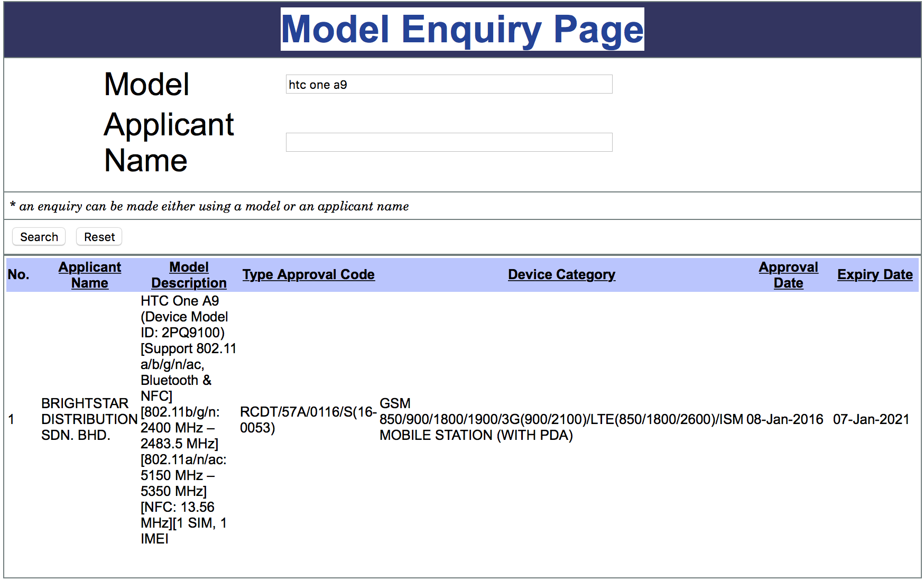Click the 'Model Enquiry Page' title

click(463, 29)
